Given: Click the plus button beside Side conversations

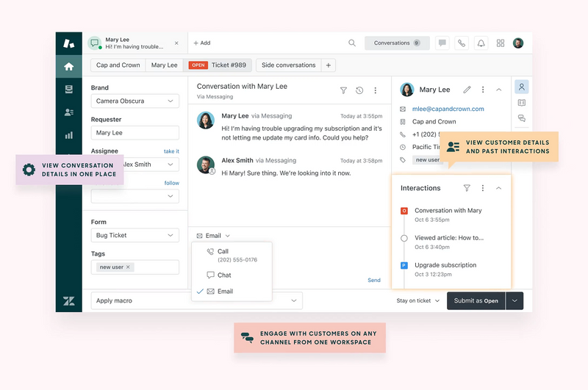Looking at the screenshot, I should (328, 65).
